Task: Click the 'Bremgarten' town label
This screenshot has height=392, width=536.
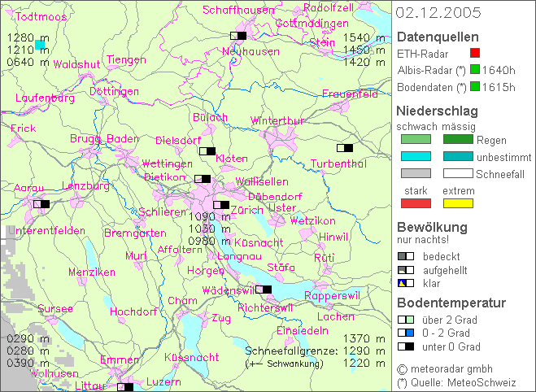Action: point(135,233)
